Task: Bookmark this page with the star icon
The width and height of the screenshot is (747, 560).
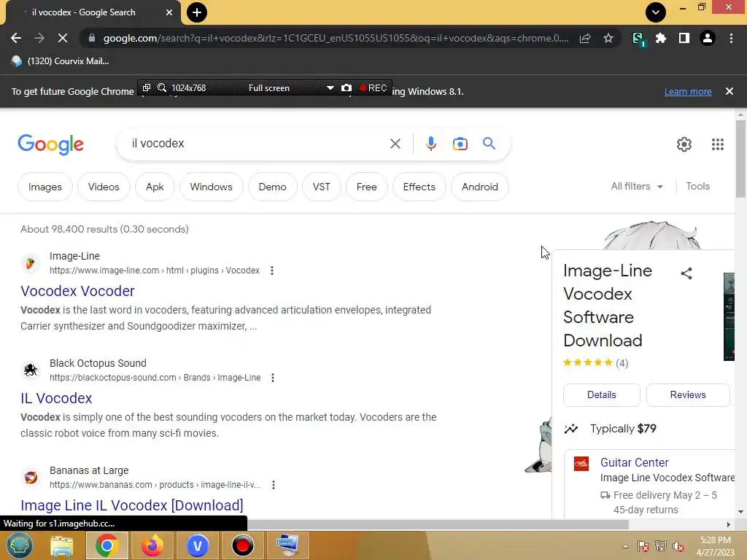Action: [x=608, y=38]
